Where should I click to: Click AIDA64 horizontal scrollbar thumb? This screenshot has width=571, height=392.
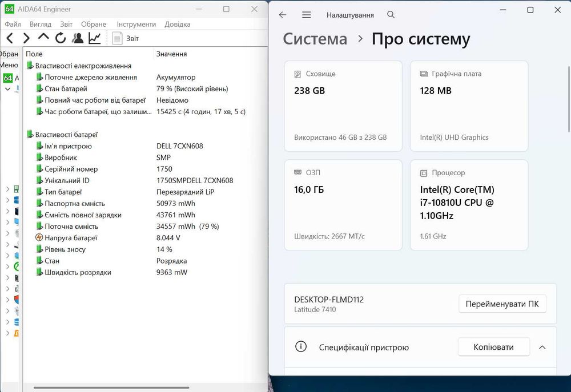point(111,387)
